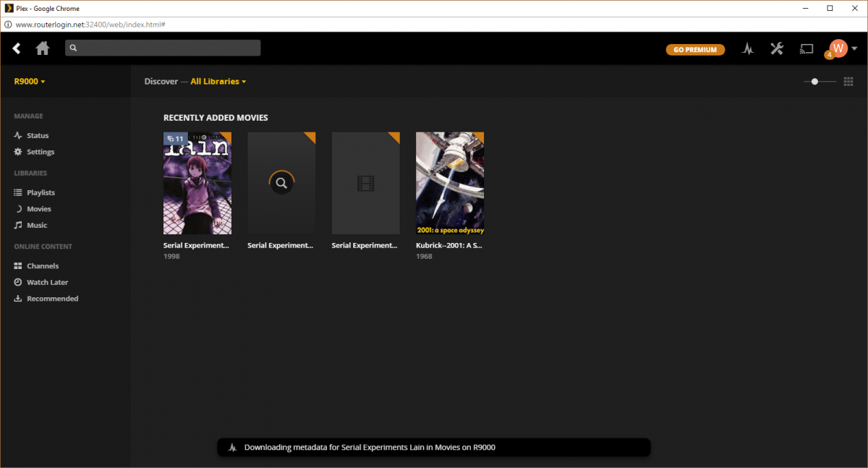The height and width of the screenshot is (468, 868).
Task: Go back with the left arrow icon
Action: pyautogui.click(x=17, y=48)
